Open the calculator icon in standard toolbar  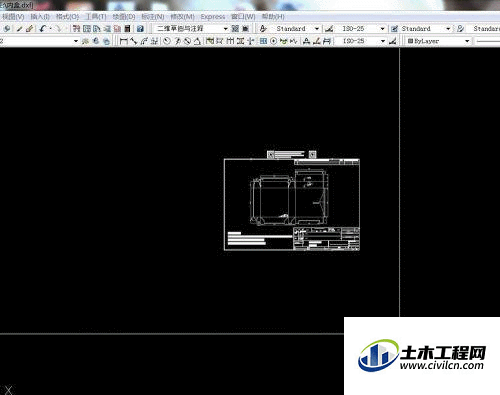point(127,29)
